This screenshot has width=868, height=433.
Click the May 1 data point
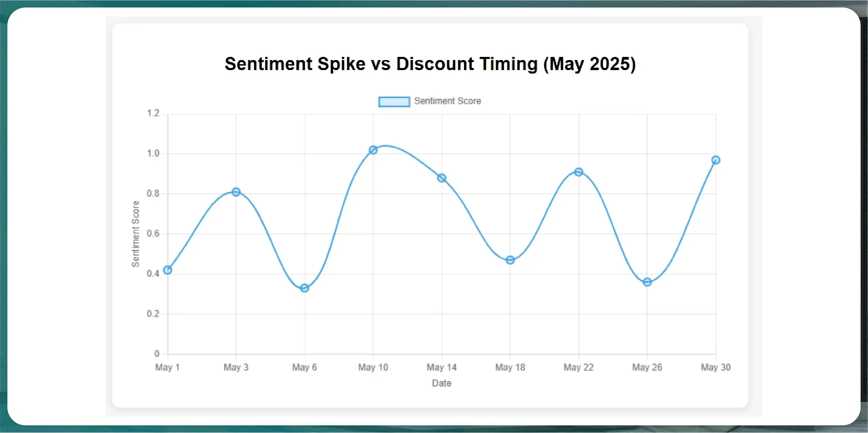[168, 270]
